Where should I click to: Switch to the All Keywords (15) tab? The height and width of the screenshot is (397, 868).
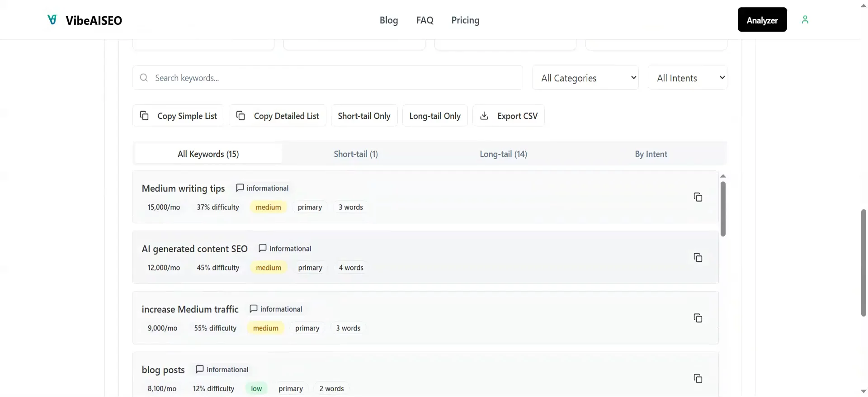click(x=208, y=154)
